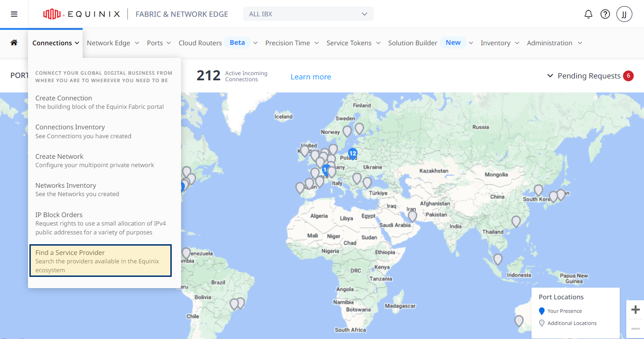
Task: Click the Your Presence legend entry
Action: click(560, 311)
